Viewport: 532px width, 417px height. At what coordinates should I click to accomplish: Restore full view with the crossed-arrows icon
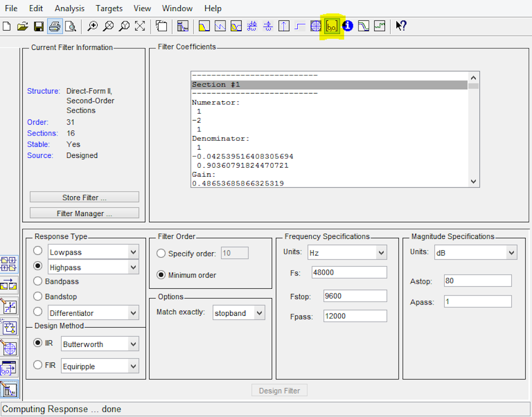(x=140, y=26)
